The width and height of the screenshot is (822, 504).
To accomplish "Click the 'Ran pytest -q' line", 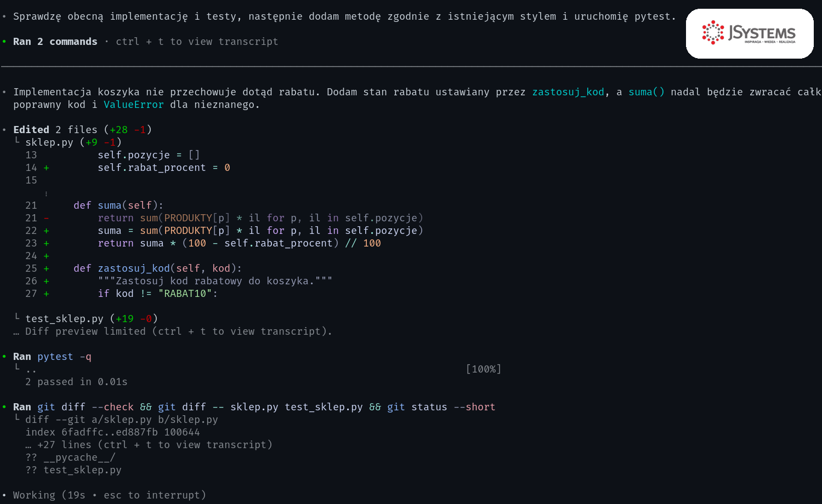I will click(x=52, y=357).
